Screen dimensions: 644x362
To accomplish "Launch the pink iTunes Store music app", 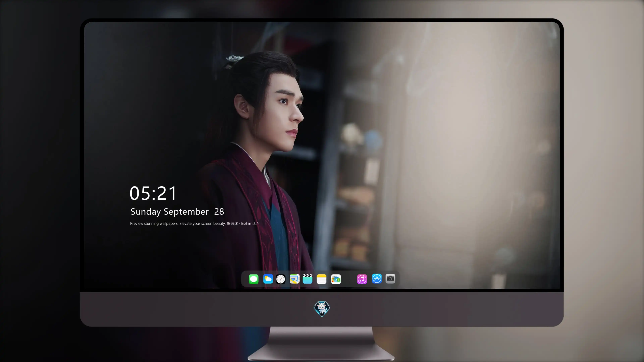I will coord(362,279).
